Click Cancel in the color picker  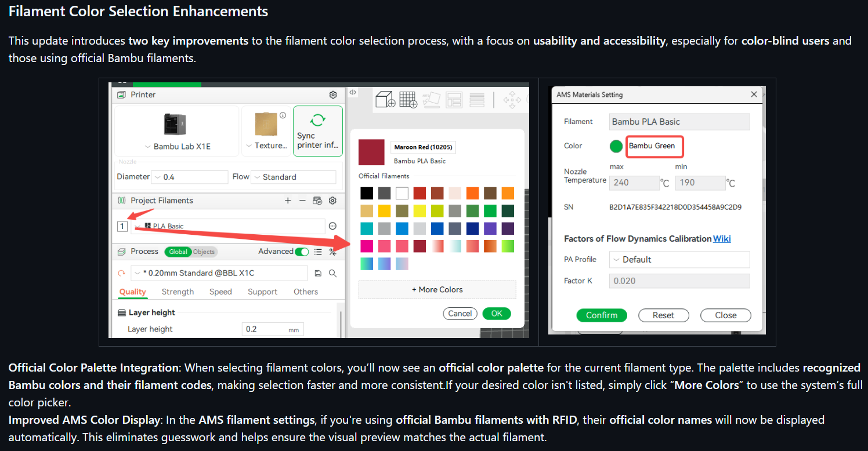coord(460,314)
